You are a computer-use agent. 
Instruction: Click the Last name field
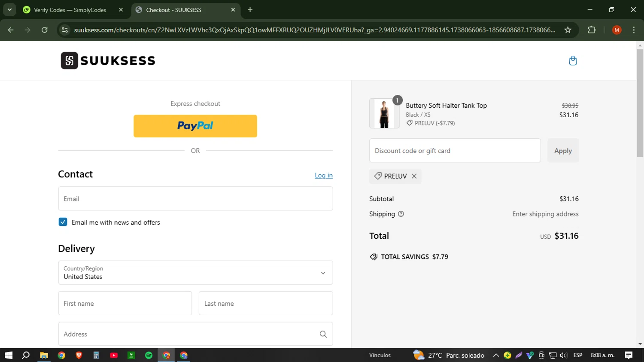point(266,303)
